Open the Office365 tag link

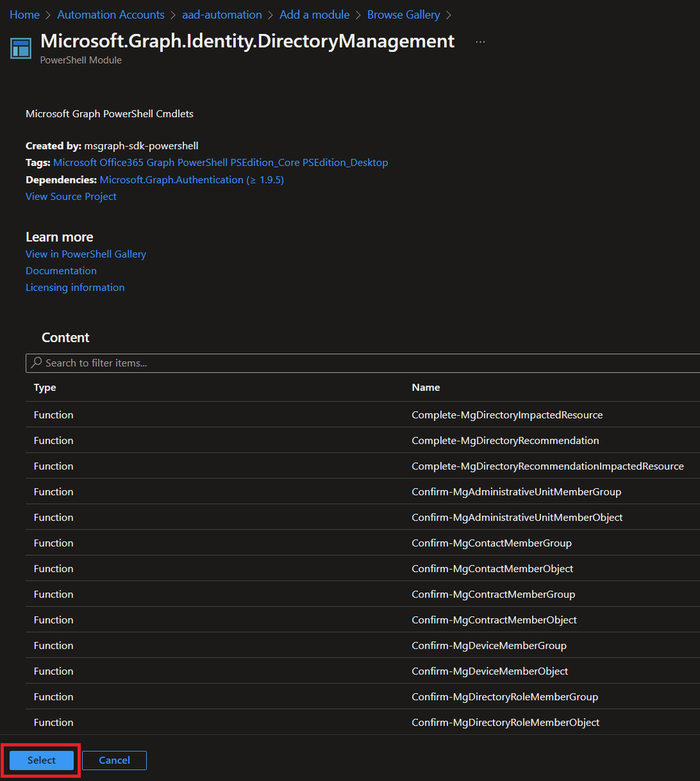tap(122, 163)
